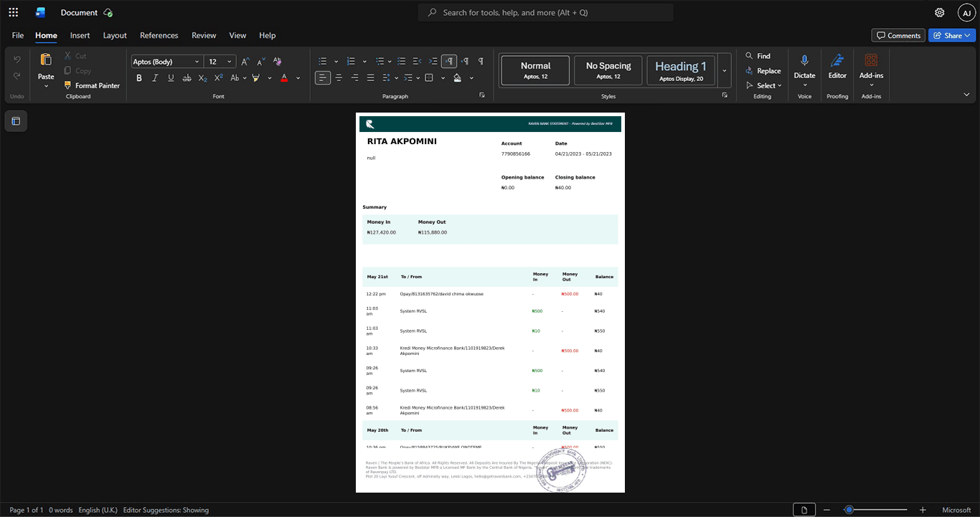Show or hide paragraph marks
Viewport: 980px width, 517px height.
pos(480,62)
